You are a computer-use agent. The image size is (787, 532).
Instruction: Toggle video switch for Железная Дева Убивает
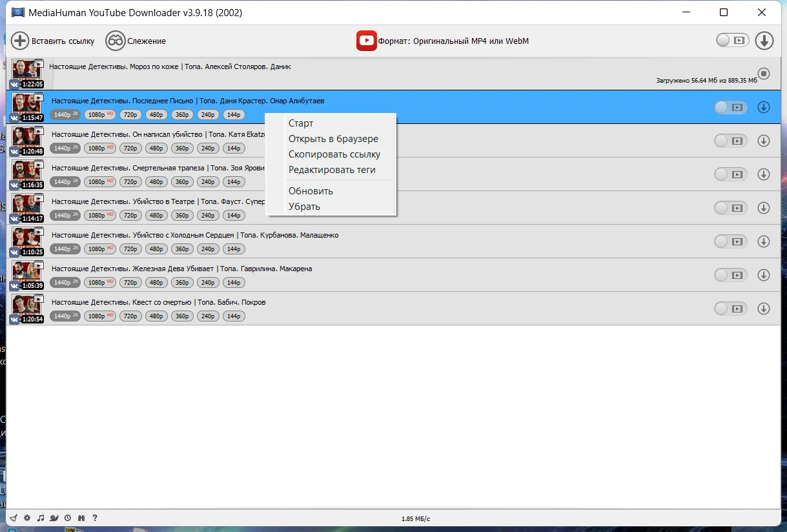point(730,275)
